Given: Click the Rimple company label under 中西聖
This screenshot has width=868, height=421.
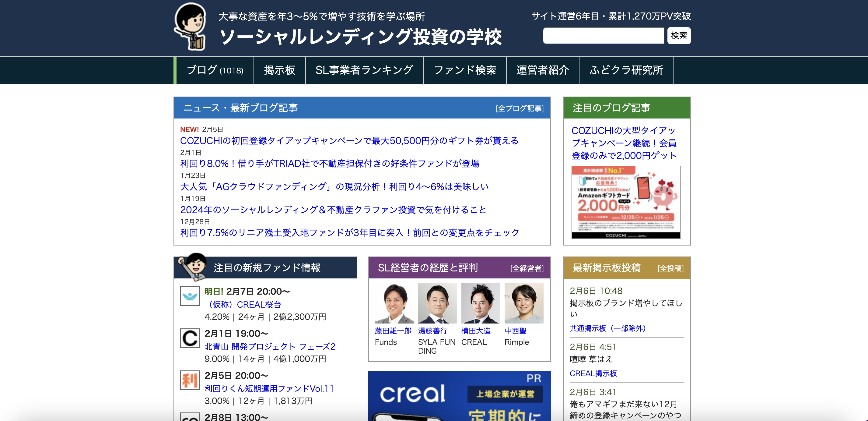Looking at the screenshot, I should 516,342.
